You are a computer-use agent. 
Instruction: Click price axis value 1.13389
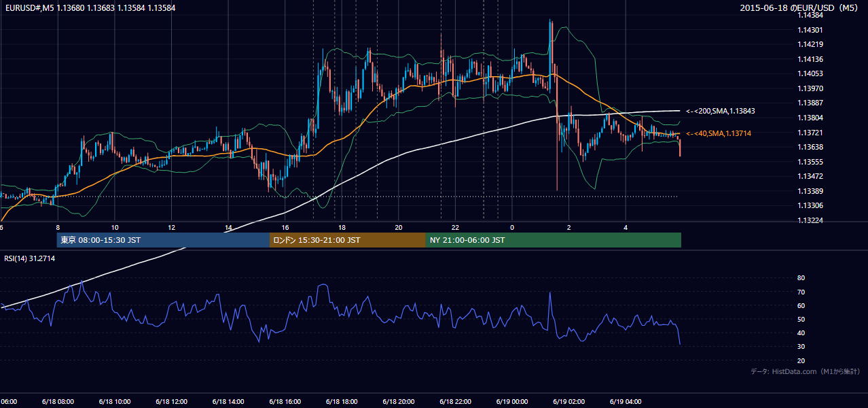pyautogui.click(x=810, y=191)
